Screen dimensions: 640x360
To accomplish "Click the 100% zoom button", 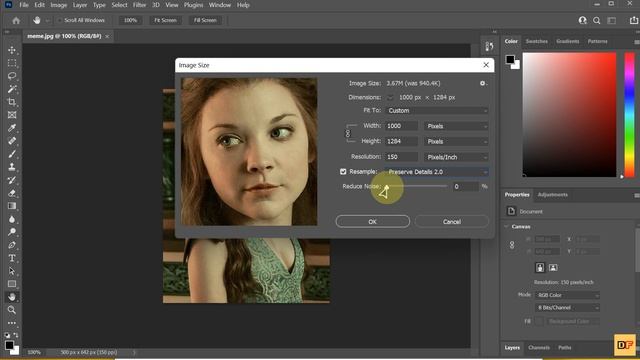I will tap(130, 20).
